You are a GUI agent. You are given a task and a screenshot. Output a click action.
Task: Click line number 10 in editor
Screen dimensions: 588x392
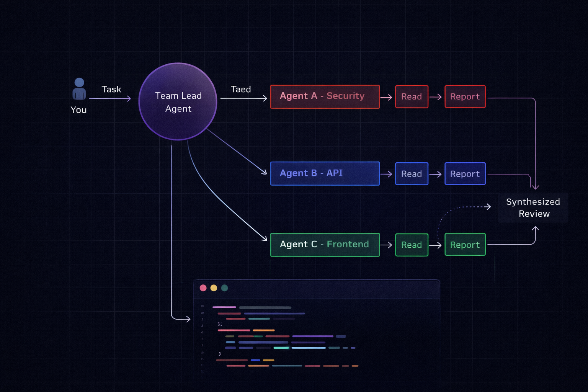(202, 306)
